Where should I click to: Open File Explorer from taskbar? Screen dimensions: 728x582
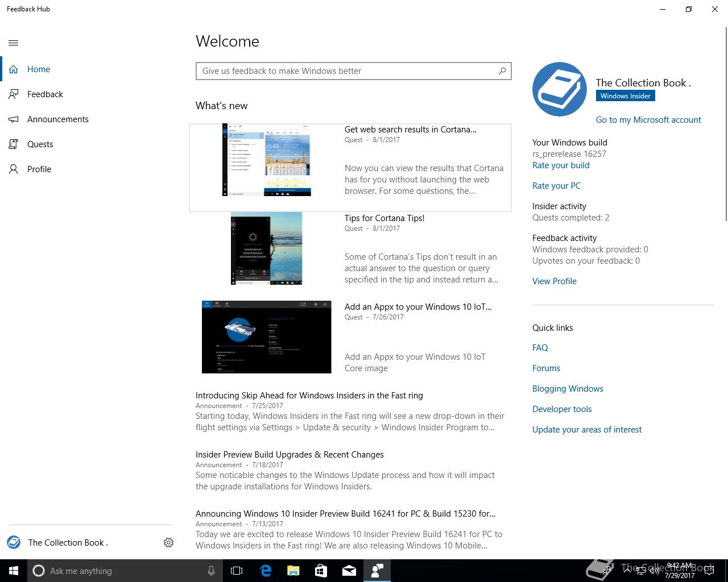pyautogui.click(x=293, y=571)
